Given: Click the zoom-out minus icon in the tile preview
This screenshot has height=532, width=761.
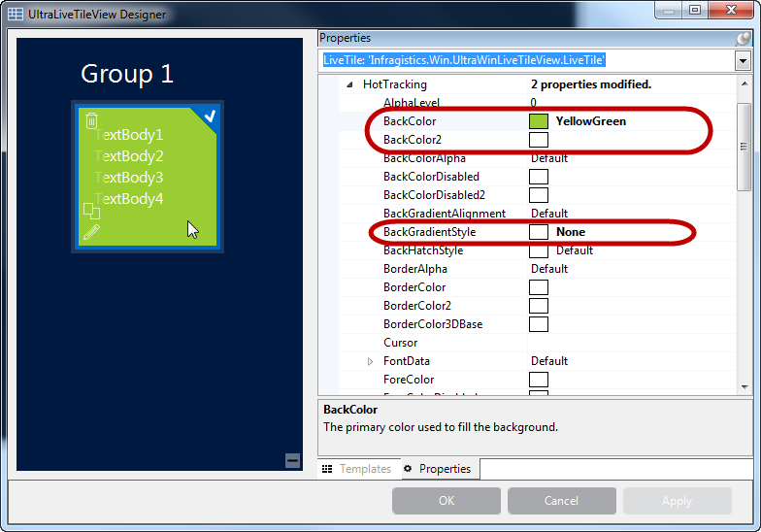Looking at the screenshot, I should point(293,460).
